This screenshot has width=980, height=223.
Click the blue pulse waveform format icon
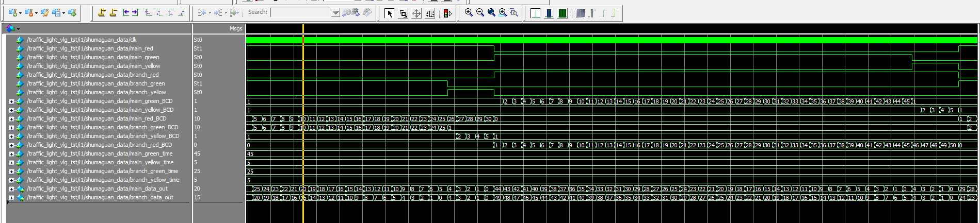tap(549, 13)
